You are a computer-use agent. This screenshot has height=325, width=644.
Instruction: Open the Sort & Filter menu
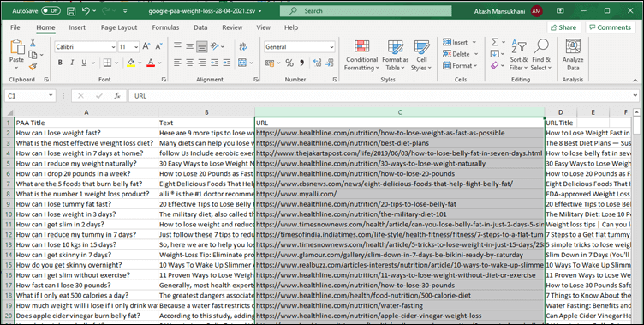(x=519, y=55)
